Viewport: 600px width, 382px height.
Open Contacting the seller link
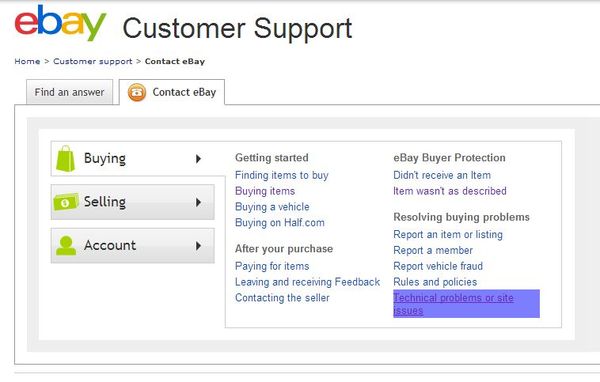282,298
